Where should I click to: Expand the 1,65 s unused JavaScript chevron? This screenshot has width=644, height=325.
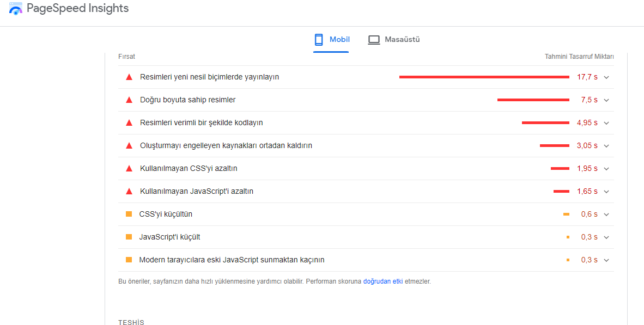pyautogui.click(x=606, y=192)
